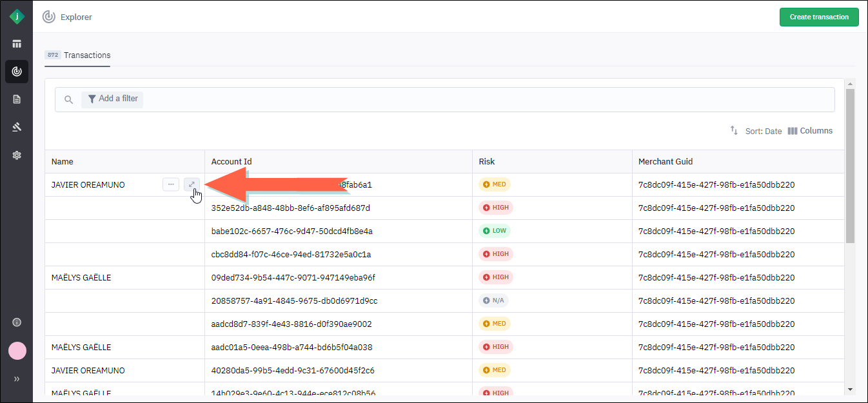Switch to the Transactions tab
The height and width of the screenshot is (403, 868).
(x=78, y=55)
